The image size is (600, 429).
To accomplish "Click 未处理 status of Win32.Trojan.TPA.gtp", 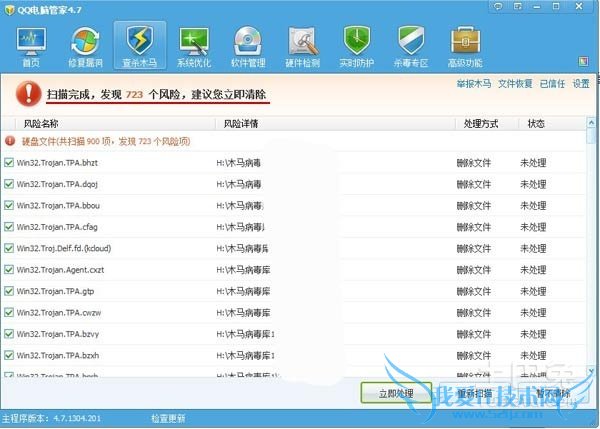I will [x=533, y=291].
